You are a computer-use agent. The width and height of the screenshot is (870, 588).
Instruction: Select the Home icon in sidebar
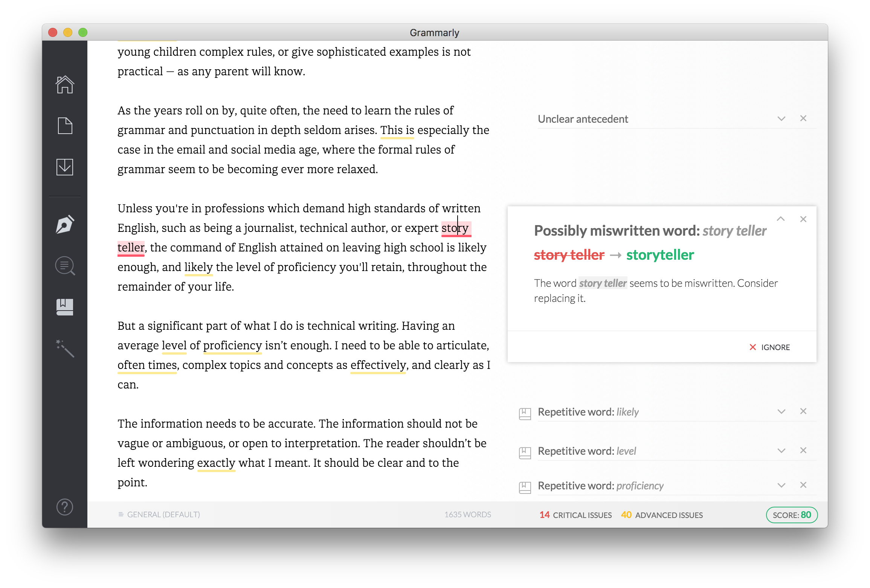pos(64,84)
